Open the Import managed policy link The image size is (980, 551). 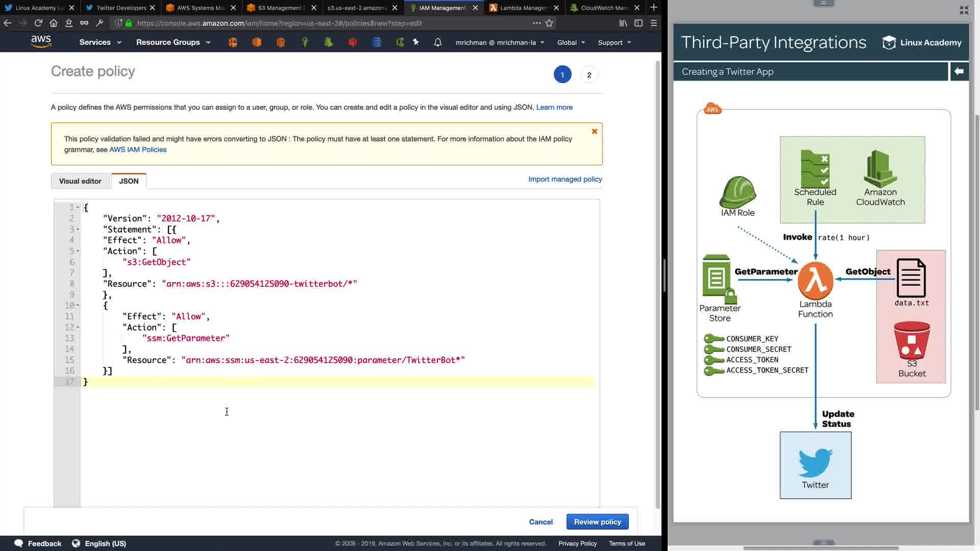click(565, 179)
